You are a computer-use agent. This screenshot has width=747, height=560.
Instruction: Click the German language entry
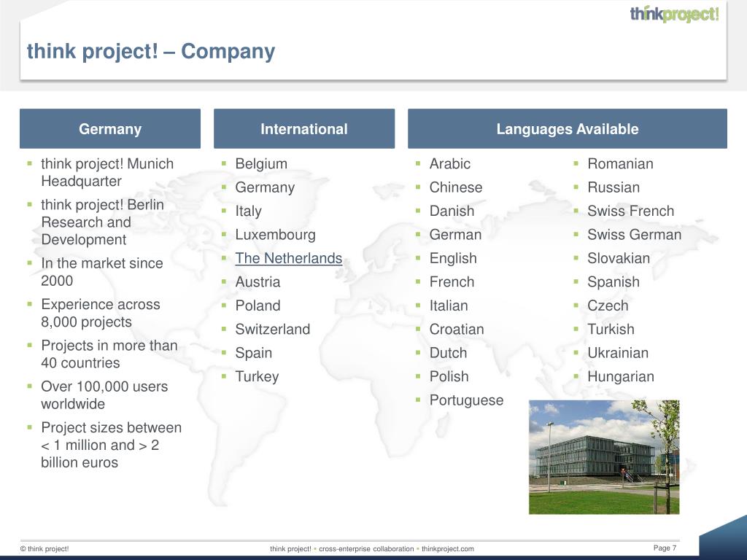[455, 235]
